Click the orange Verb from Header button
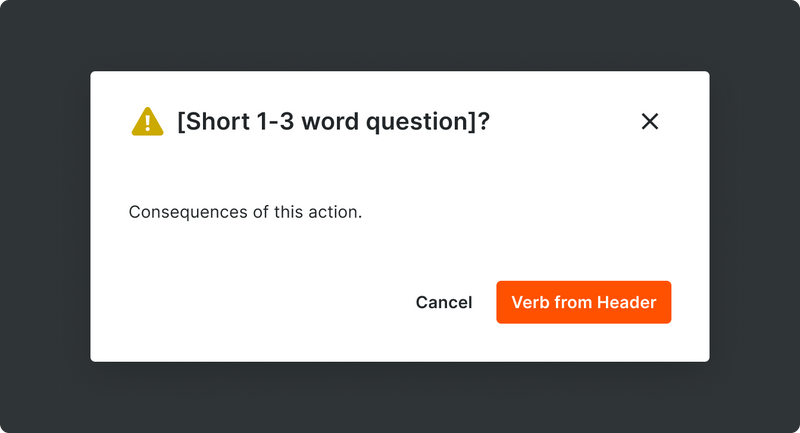The width and height of the screenshot is (800, 433). click(583, 302)
